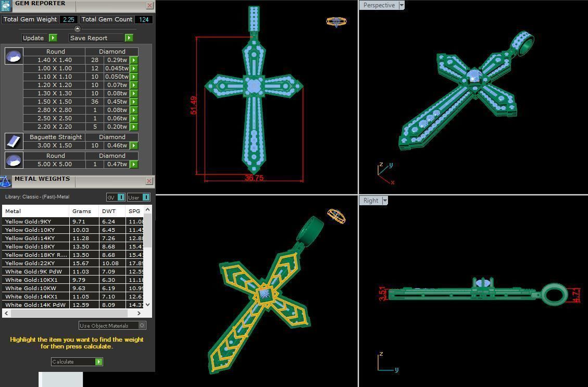
Task: Click metal table scroll left arrow
Action: tap(6, 313)
